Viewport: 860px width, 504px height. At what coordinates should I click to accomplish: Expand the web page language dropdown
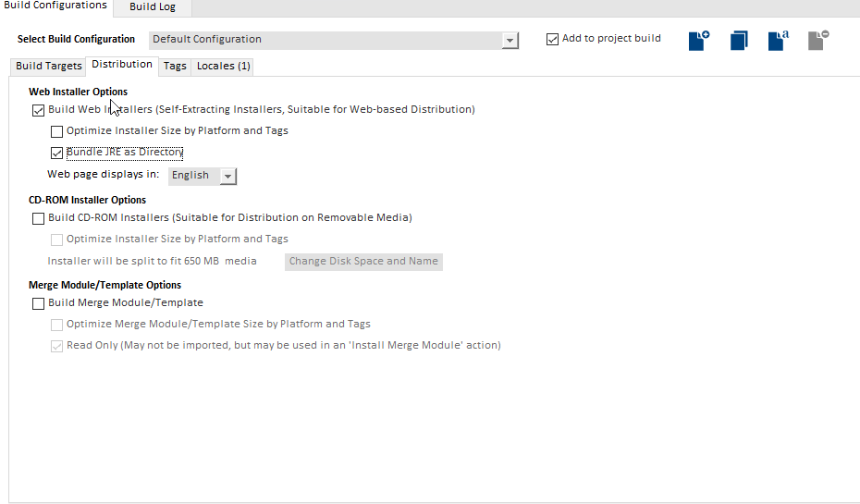[x=228, y=176]
